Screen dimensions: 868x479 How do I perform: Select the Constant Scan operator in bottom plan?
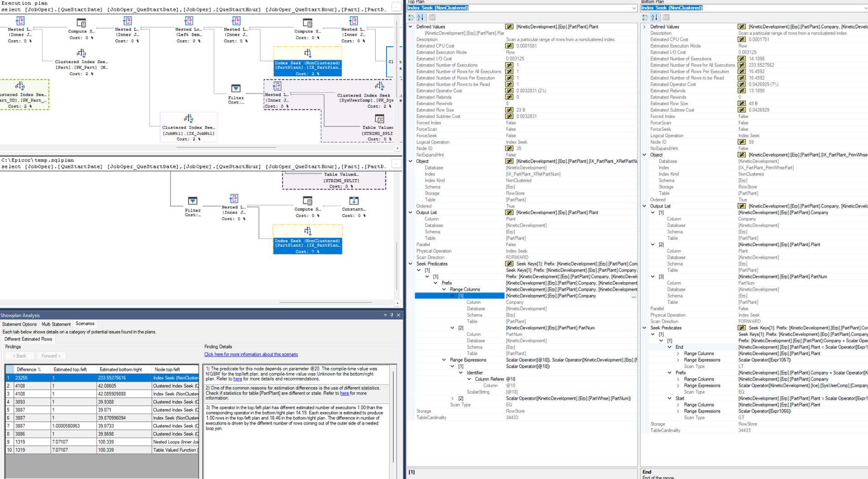[354, 201]
